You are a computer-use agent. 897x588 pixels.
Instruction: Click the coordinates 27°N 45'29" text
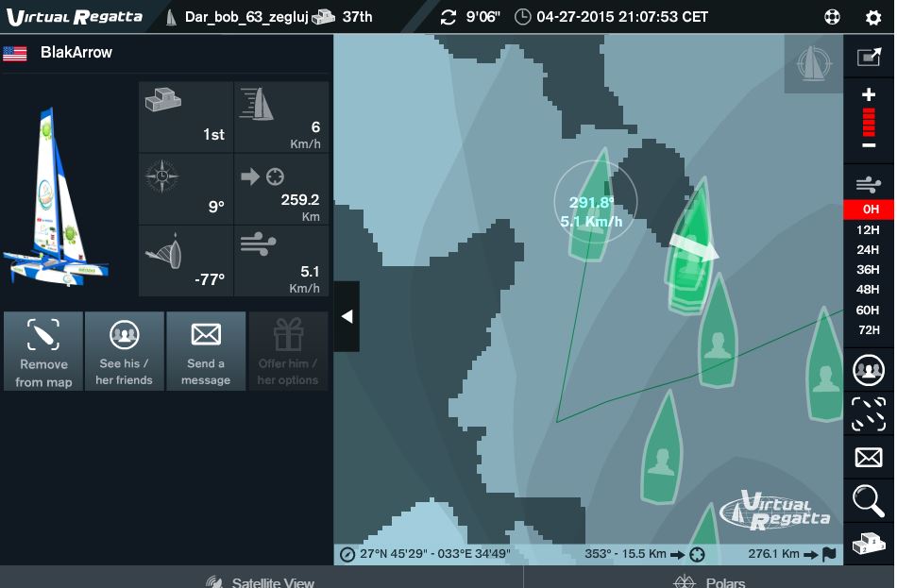(434, 554)
